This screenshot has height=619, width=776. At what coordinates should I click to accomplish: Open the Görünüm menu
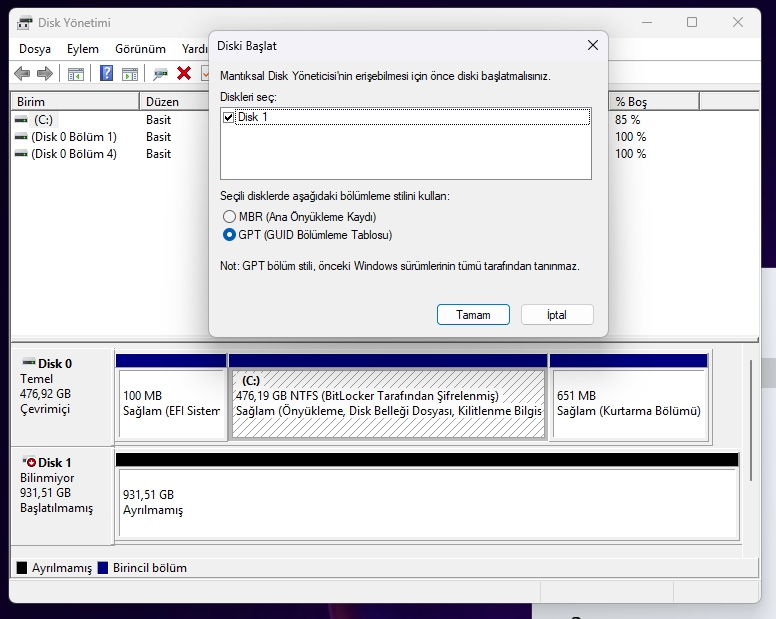pyautogui.click(x=140, y=49)
